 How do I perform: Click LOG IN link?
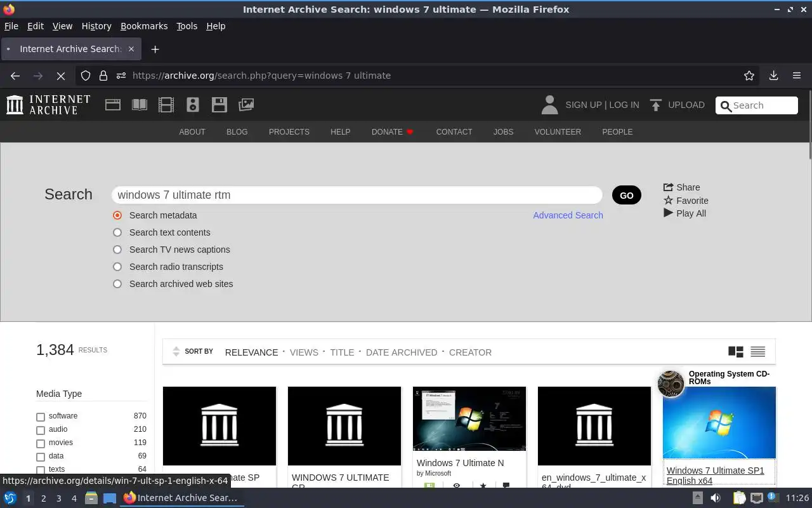tap(624, 105)
